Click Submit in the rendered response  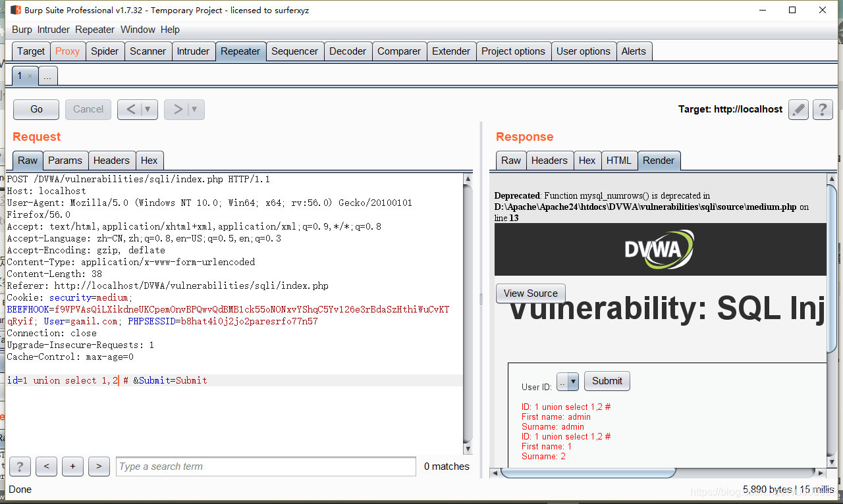point(607,381)
